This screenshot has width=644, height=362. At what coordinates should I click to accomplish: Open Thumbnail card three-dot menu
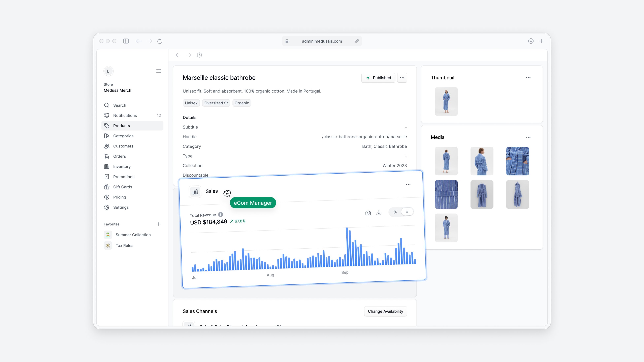(x=528, y=78)
